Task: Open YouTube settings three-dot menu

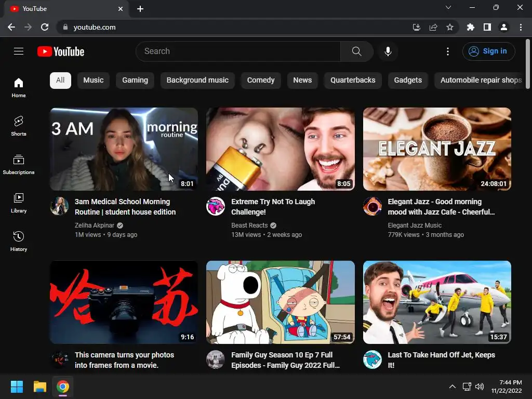Action: (448, 51)
